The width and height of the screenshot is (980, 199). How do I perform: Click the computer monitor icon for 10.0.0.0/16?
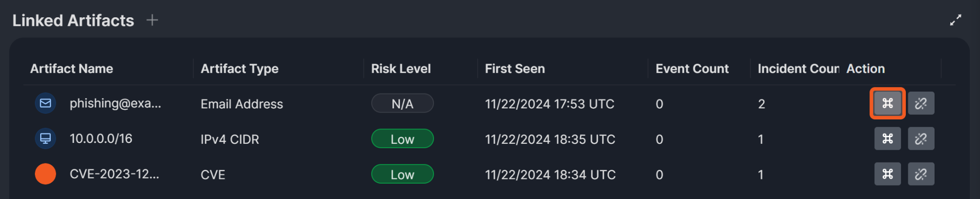(45, 139)
